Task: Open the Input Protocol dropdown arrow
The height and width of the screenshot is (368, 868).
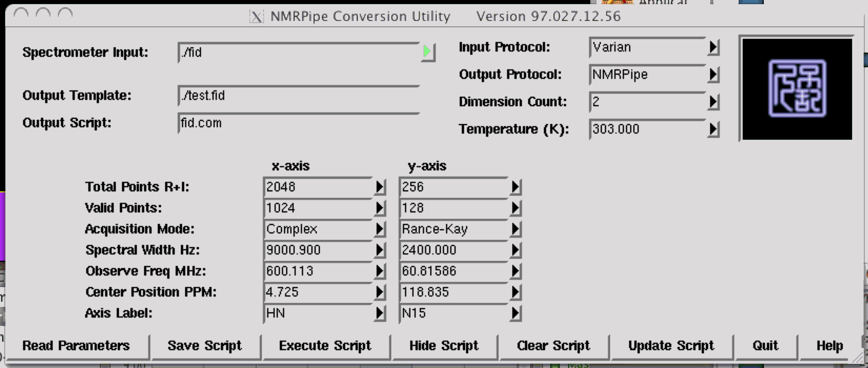Action: [713, 47]
